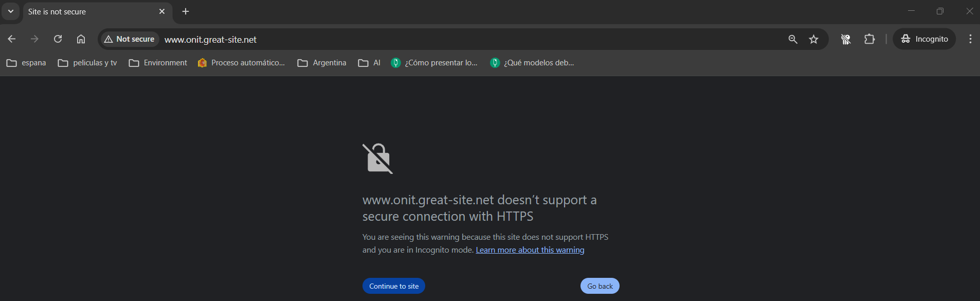Click the Go back button
Screen dimensions: 980x301
click(x=600, y=286)
